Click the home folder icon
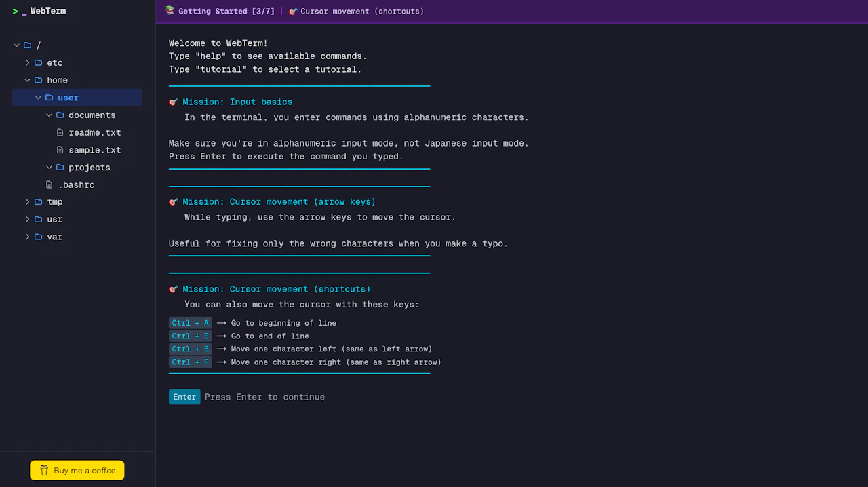868x487 pixels. tap(38, 80)
